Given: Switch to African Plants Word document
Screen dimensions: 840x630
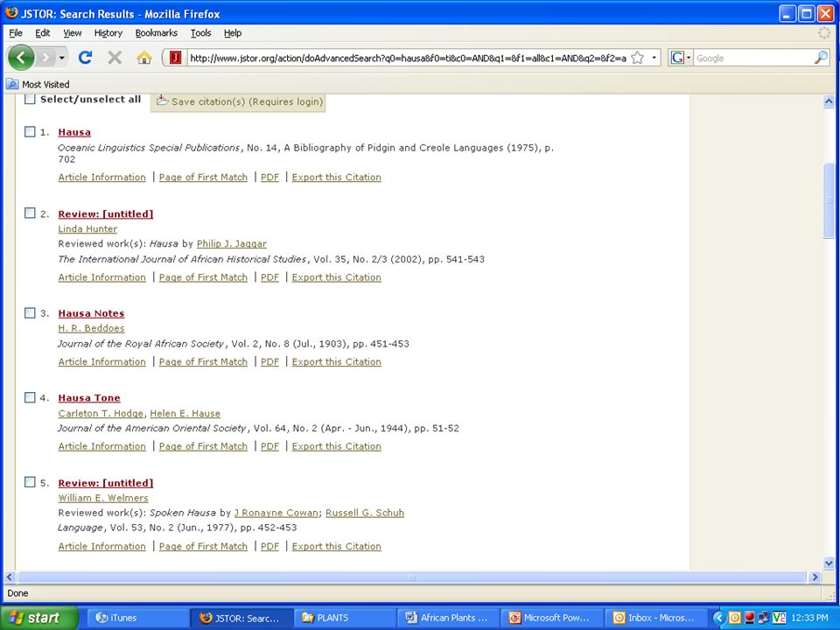Looking at the screenshot, I should click(x=448, y=618).
